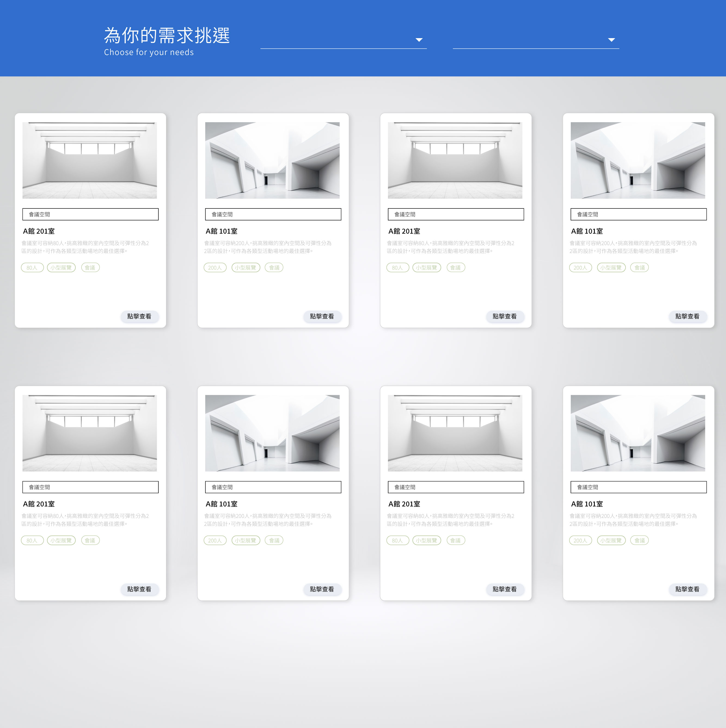Click 點擊查看 on second top-row card
Image resolution: width=726 pixels, height=728 pixels.
point(322,316)
